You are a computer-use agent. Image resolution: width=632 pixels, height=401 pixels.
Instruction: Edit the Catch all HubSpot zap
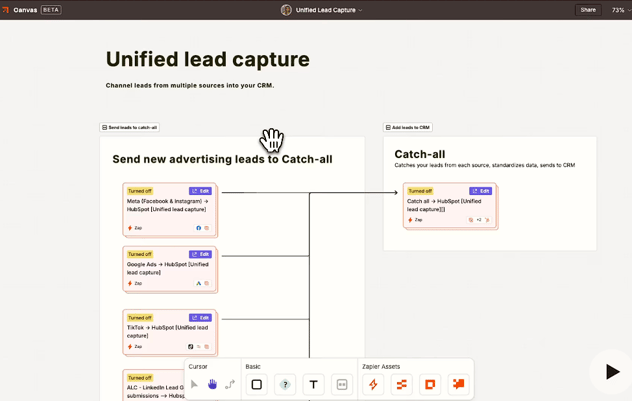point(480,191)
